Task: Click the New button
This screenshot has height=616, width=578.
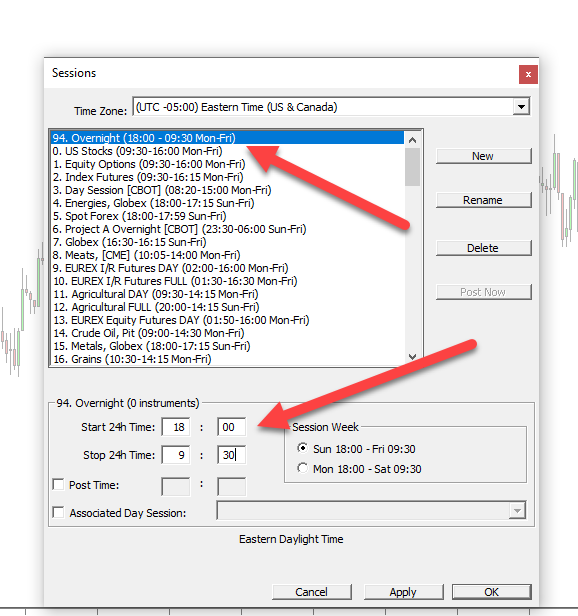Action: pyautogui.click(x=483, y=156)
